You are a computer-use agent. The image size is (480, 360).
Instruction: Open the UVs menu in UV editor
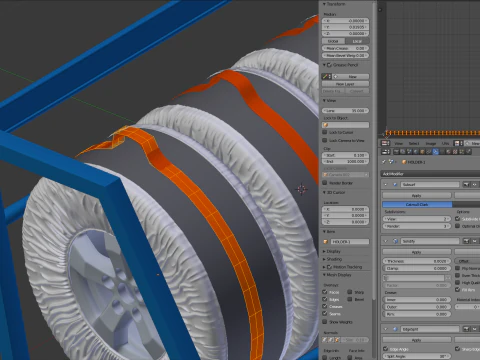(x=445, y=143)
